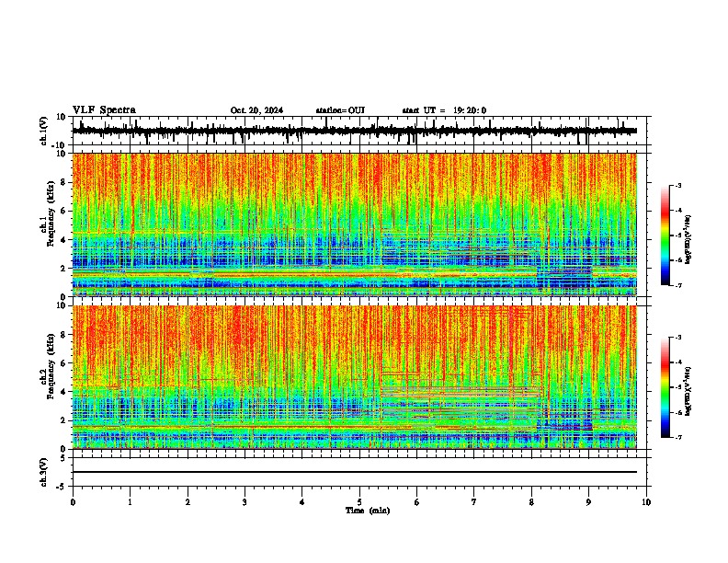Click the "2" kHz tick of ch.1 spectrogram

click(x=64, y=269)
